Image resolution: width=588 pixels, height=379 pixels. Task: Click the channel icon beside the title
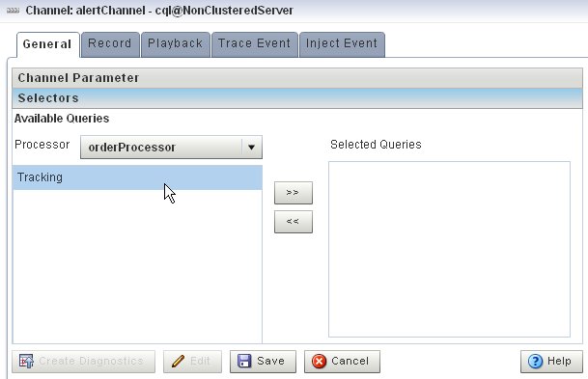[13, 11]
